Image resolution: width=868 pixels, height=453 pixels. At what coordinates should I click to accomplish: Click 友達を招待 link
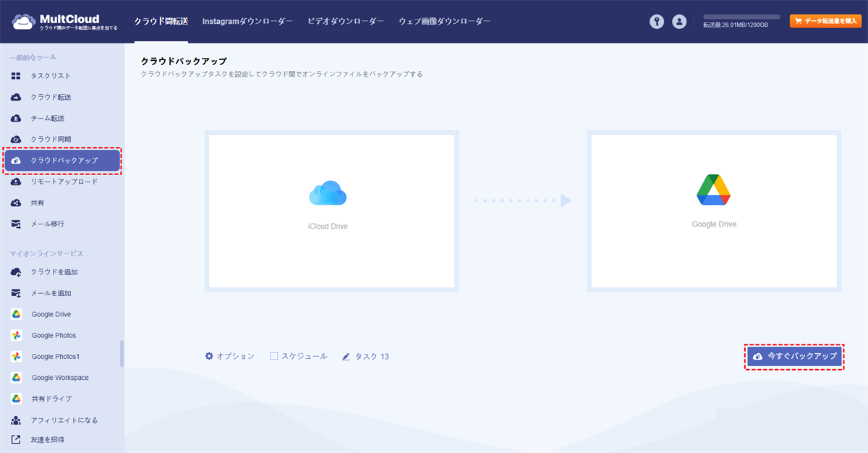(x=48, y=439)
